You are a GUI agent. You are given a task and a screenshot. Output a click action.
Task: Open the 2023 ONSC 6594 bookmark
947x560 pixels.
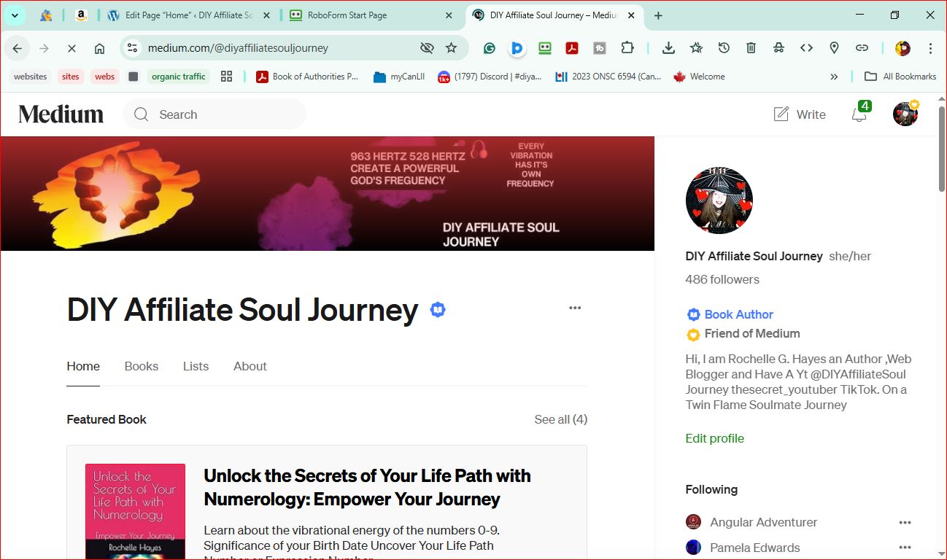point(608,77)
